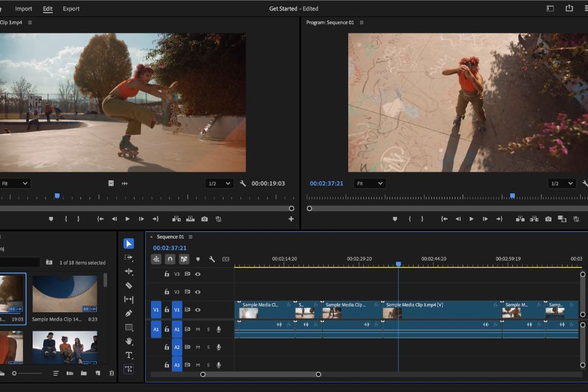Image resolution: width=588 pixels, height=392 pixels.
Task: Open Sequence 01 panel menu
Action: pyautogui.click(x=191, y=237)
